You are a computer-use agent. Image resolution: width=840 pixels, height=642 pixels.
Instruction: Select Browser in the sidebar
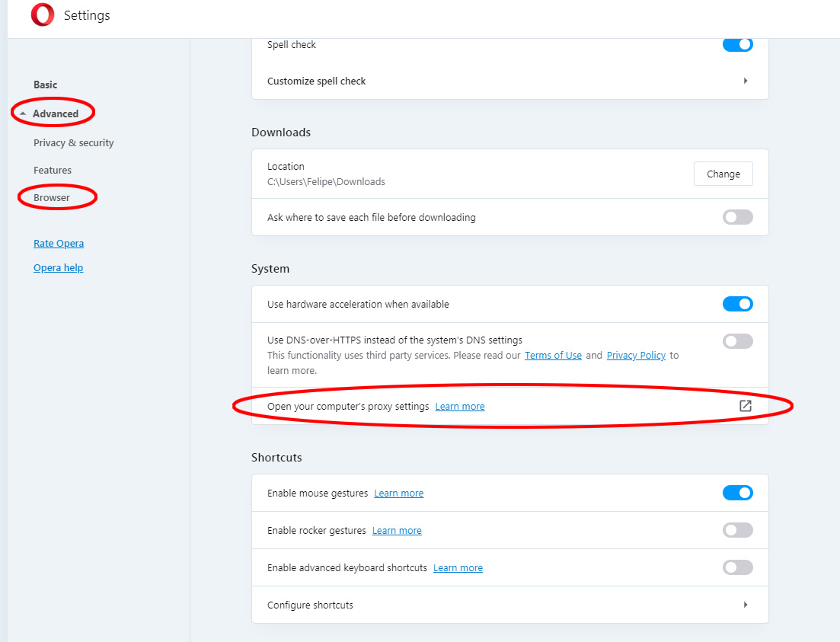coord(52,197)
